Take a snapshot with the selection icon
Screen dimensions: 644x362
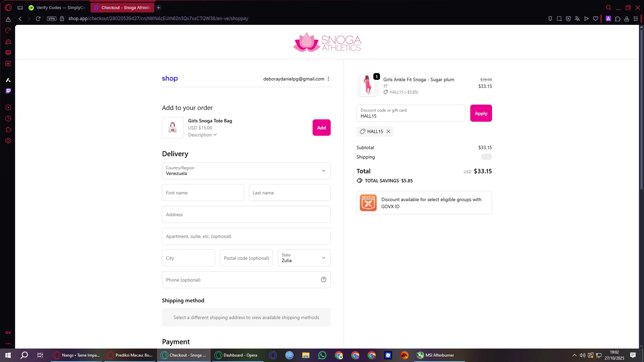pyautogui.click(x=559, y=18)
